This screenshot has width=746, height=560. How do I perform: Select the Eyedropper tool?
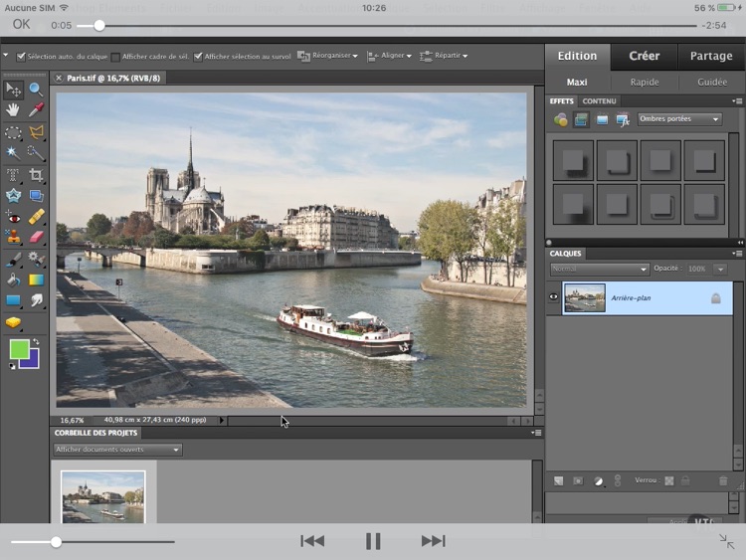point(36,110)
